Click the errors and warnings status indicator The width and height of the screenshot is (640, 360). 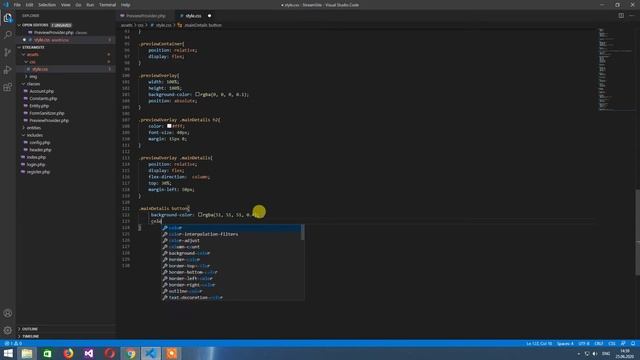pos(13,344)
